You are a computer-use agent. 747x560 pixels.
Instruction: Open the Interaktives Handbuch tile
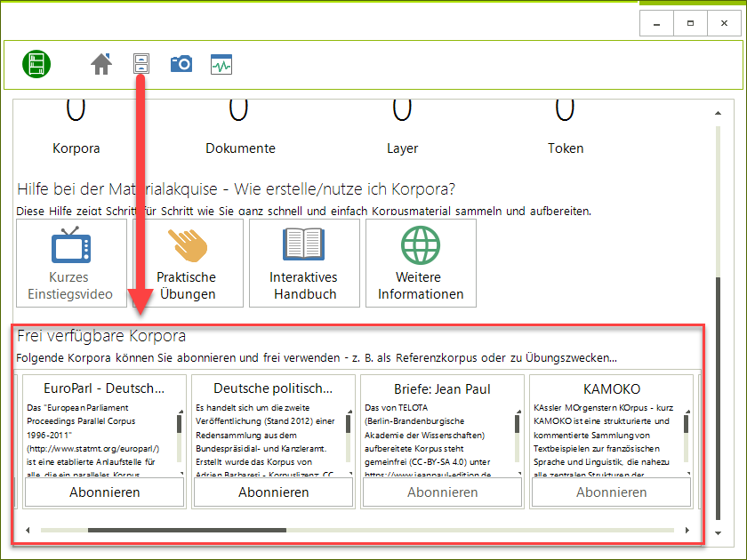pyautogui.click(x=304, y=263)
